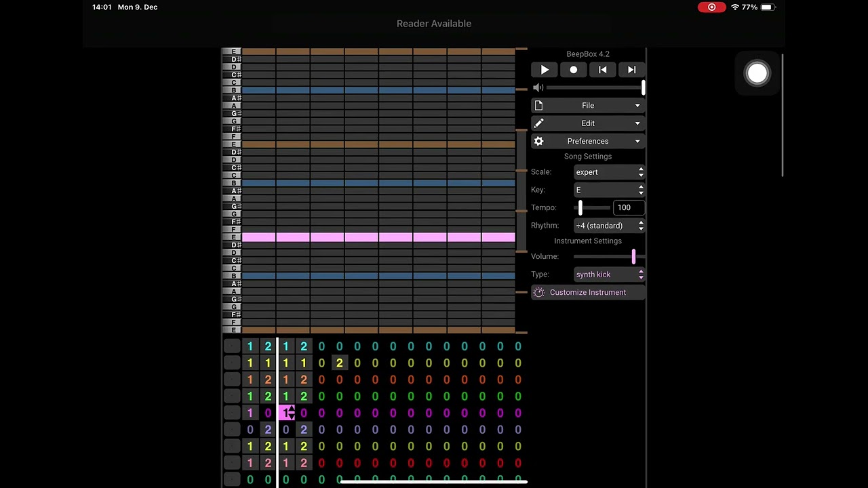868x488 pixels.
Task: Select yellow channel pattern 1 in bar two
Action: coord(268,363)
